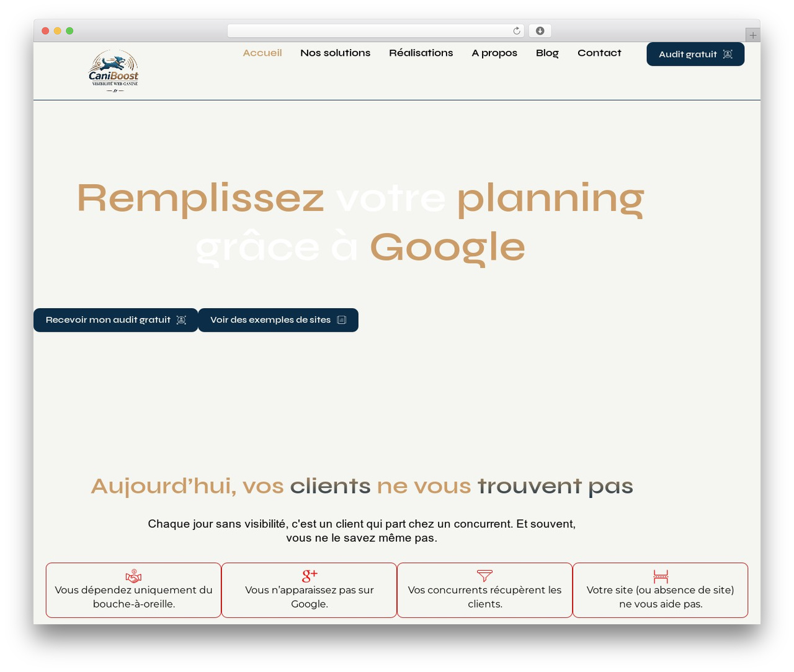The height and width of the screenshot is (672, 794).
Task: Close the window with red button
Action: pyautogui.click(x=45, y=31)
